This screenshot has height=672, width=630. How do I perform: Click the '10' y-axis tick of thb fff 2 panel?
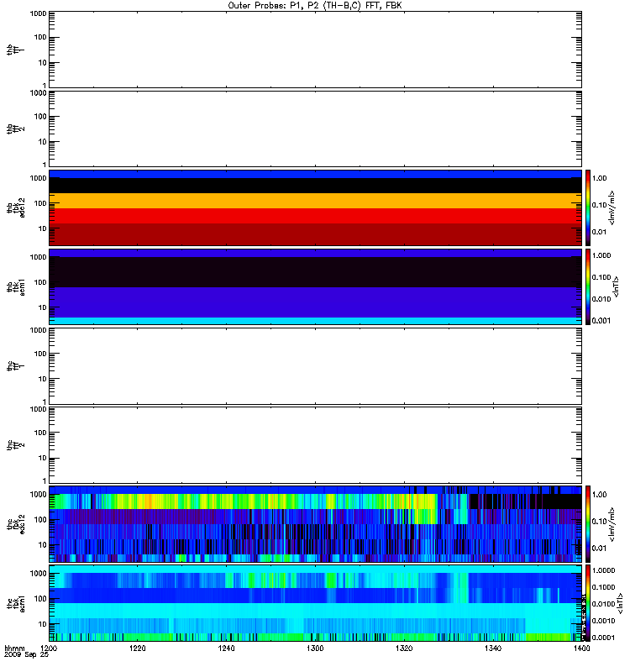43,142
